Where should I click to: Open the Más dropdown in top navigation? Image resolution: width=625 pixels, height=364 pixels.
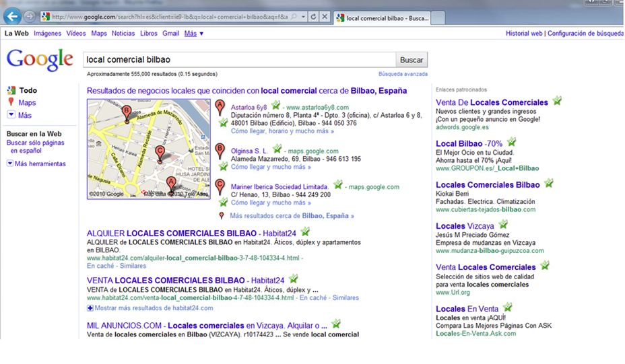pyautogui.click(x=194, y=34)
